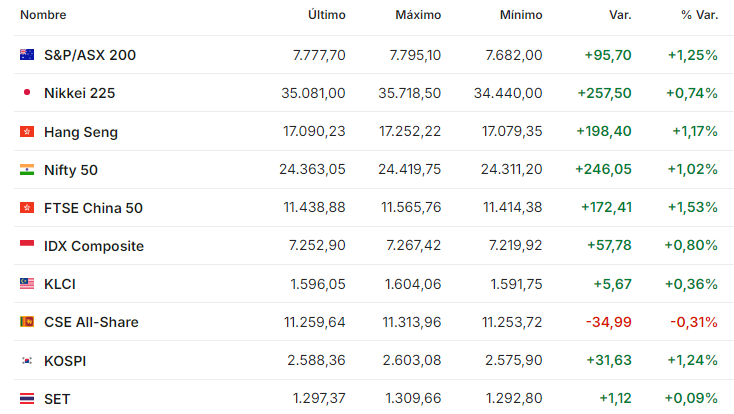
Task: Open the S&P/ASX 200 index link
Action: tap(90, 55)
